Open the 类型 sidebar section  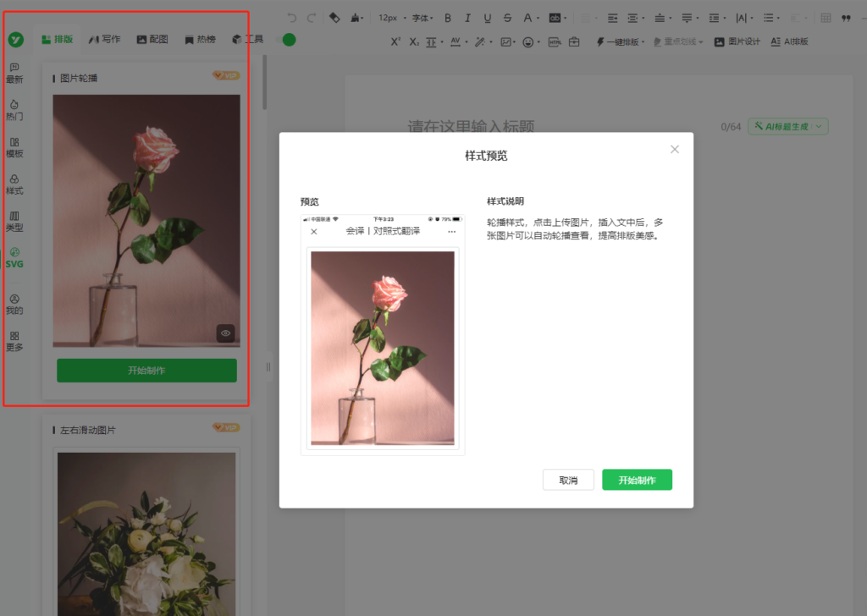[14, 222]
